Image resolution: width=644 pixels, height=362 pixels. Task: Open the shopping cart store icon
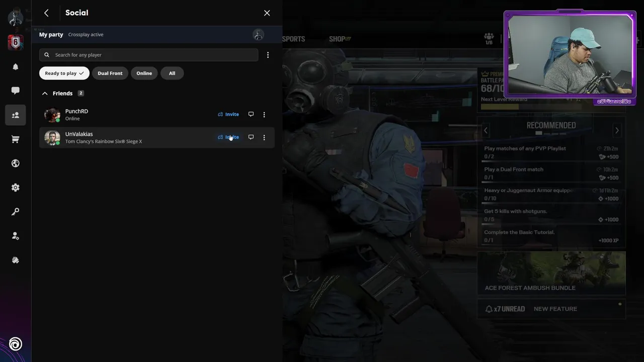tap(16, 139)
